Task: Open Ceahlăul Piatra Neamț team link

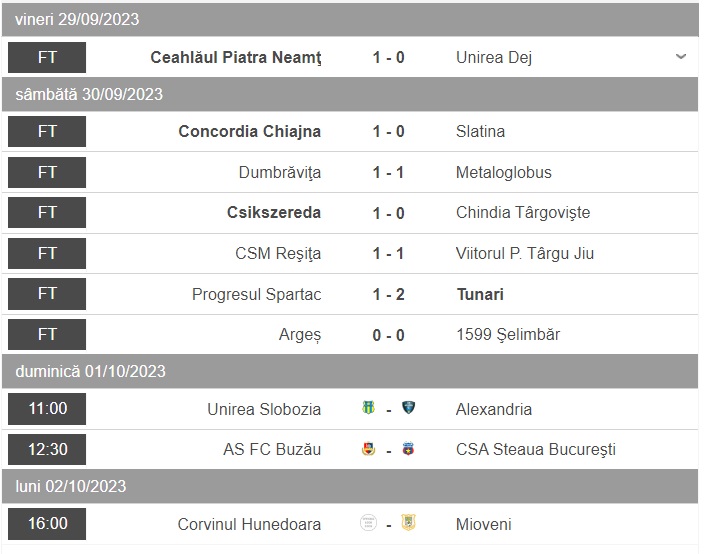Action: point(236,57)
